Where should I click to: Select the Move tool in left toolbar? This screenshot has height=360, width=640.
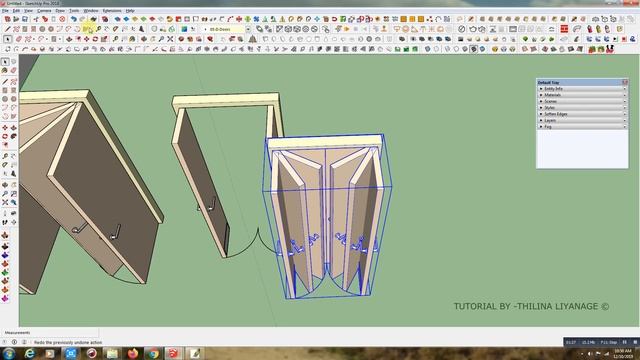pos(5,128)
